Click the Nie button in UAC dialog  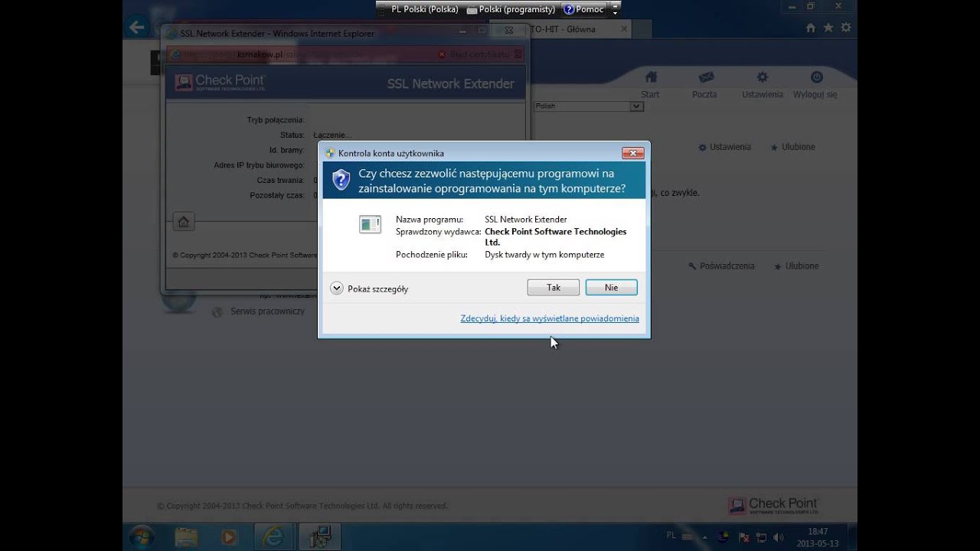(x=611, y=288)
